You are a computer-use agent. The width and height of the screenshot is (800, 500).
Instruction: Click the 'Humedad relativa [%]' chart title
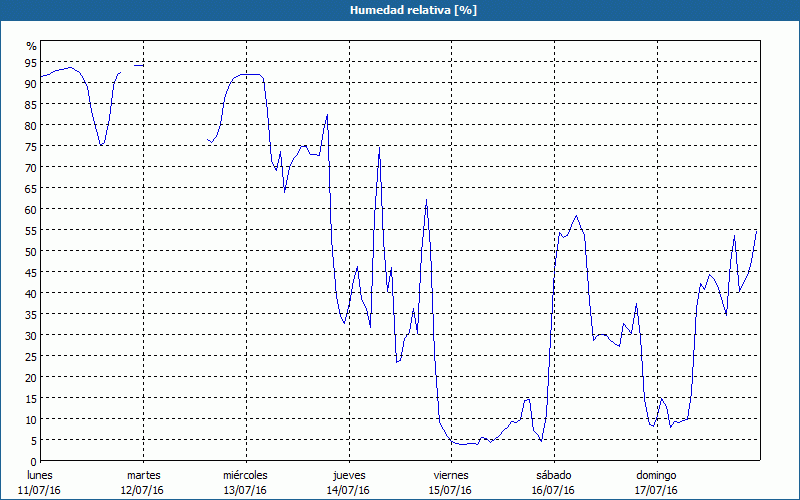point(399,10)
